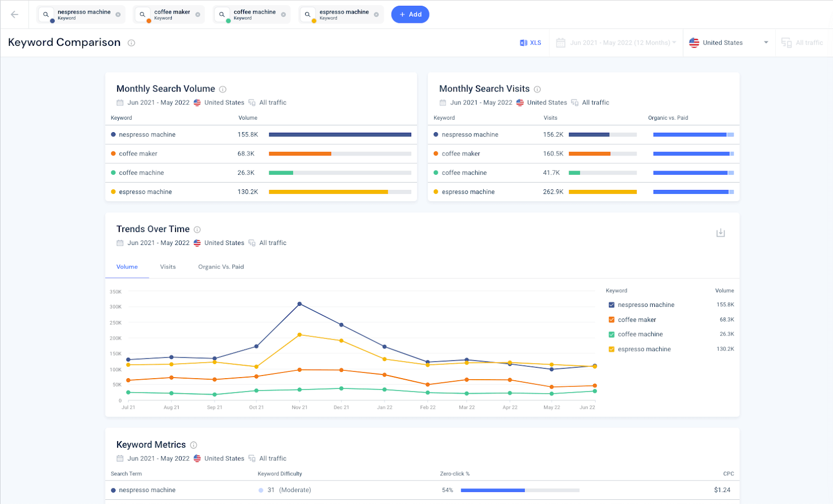The width and height of the screenshot is (833, 504).
Task: Uncheck nespresso machine in the chart legend
Action: pyautogui.click(x=611, y=304)
